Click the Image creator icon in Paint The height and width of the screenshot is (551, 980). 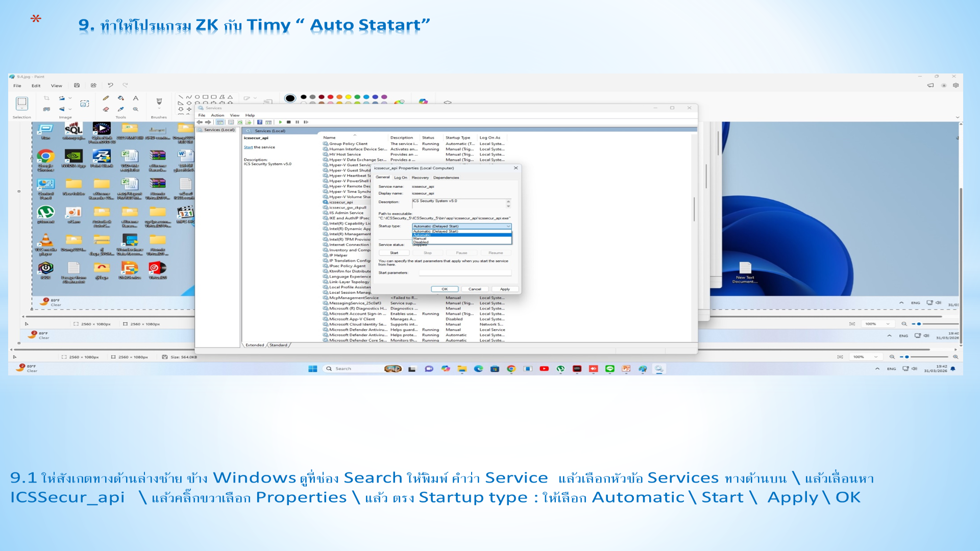tap(423, 101)
